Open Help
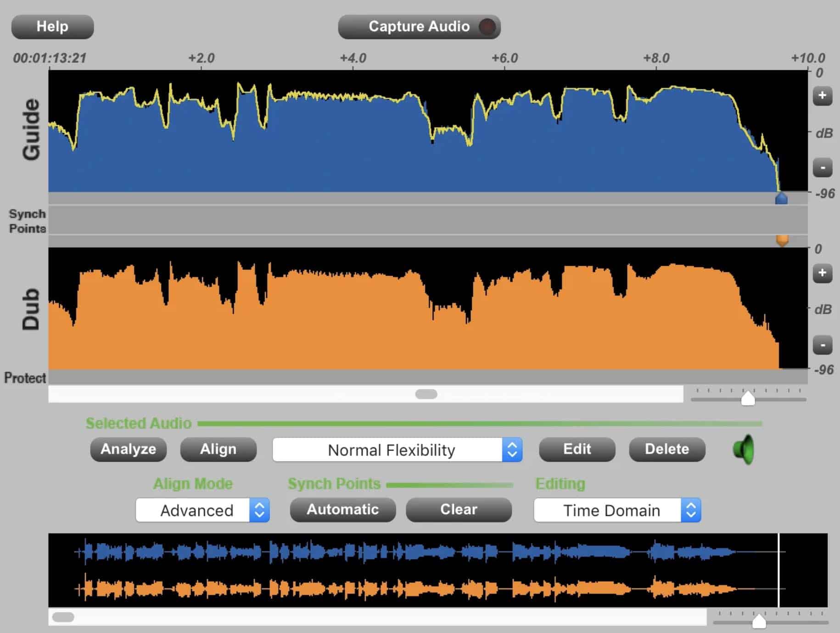Viewport: 840px width, 633px height. click(x=52, y=27)
